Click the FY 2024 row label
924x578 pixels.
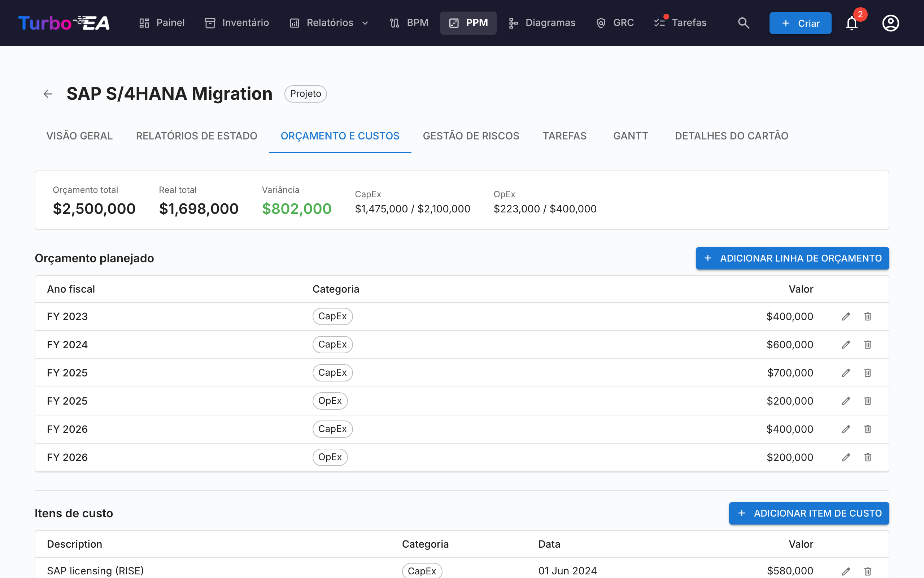67,345
